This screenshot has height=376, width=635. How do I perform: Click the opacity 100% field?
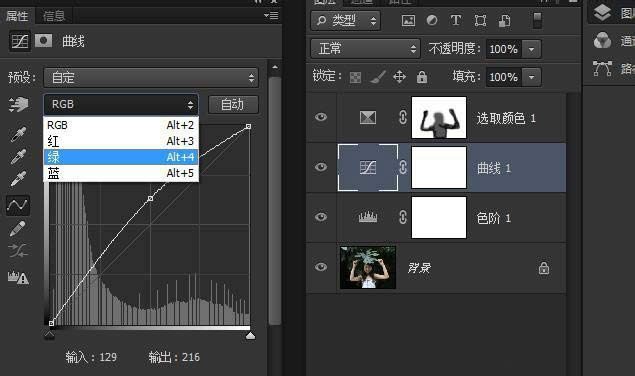pyautogui.click(x=504, y=49)
